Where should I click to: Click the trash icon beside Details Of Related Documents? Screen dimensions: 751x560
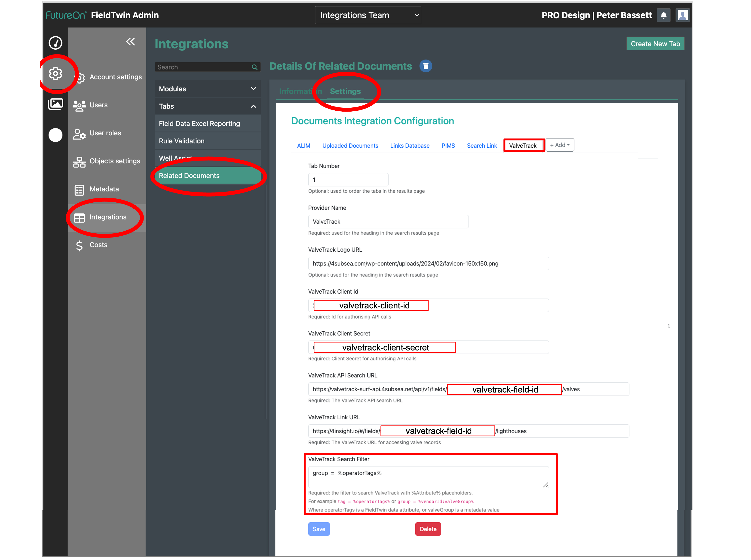(425, 66)
